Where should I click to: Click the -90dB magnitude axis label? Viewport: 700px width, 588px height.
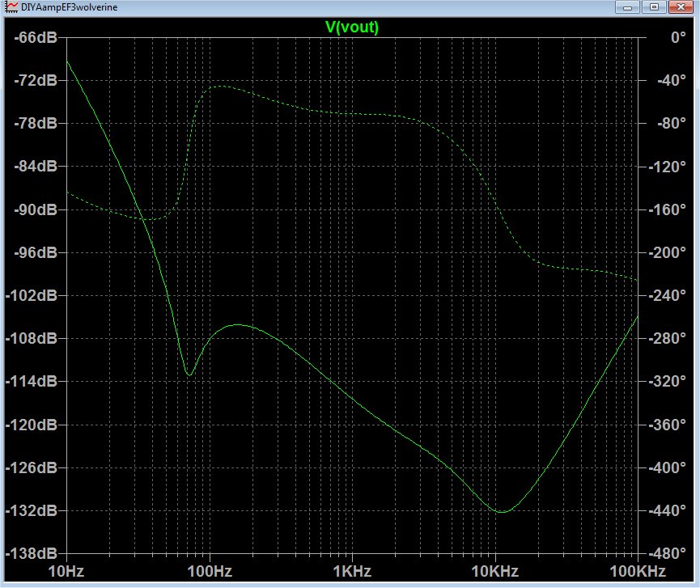click(36, 209)
